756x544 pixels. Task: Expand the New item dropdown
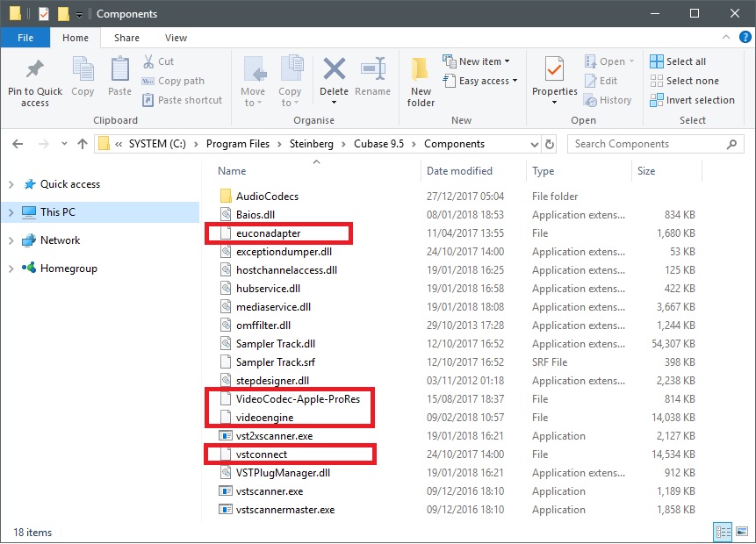coord(507,61)
